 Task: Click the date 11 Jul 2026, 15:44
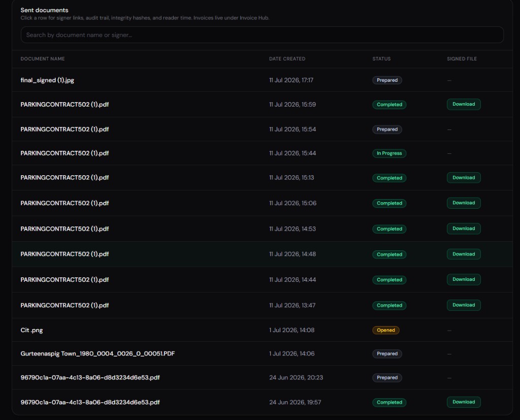[292, 153]
